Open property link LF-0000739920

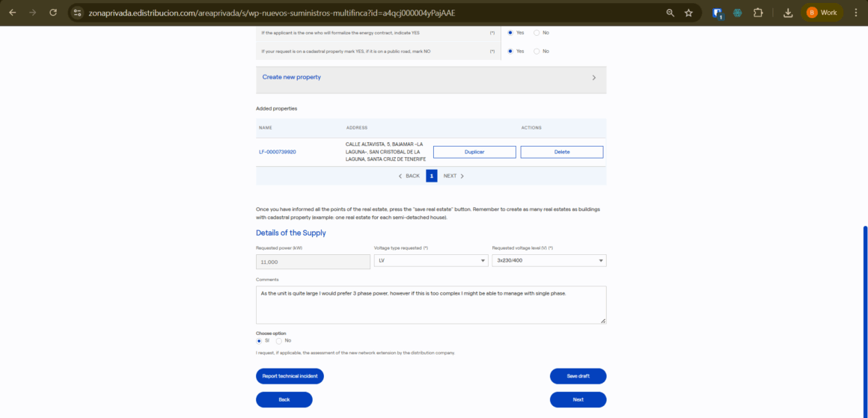tap(278, 152)
